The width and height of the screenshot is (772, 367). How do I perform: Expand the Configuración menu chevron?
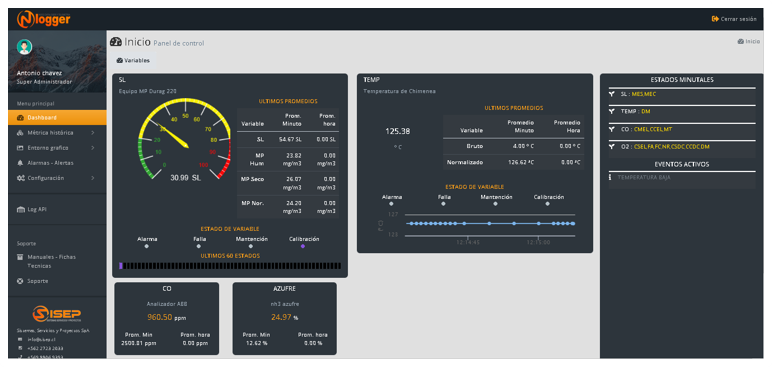[93, 178]
